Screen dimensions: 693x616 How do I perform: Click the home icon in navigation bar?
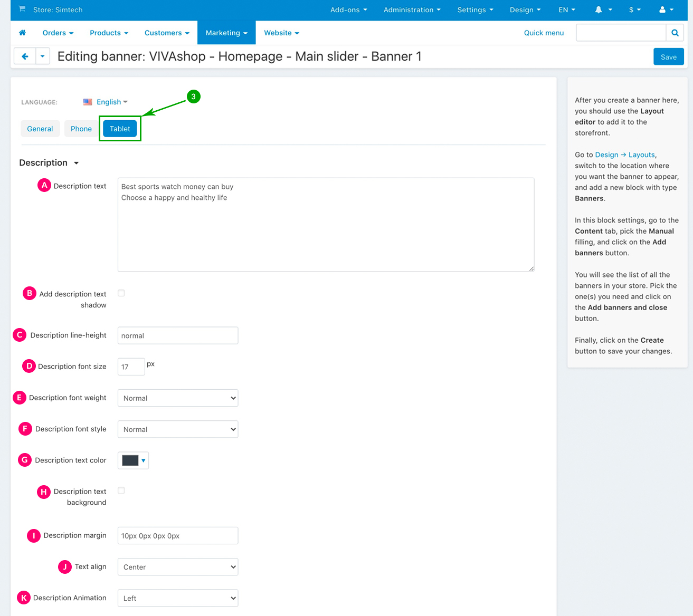22,33
